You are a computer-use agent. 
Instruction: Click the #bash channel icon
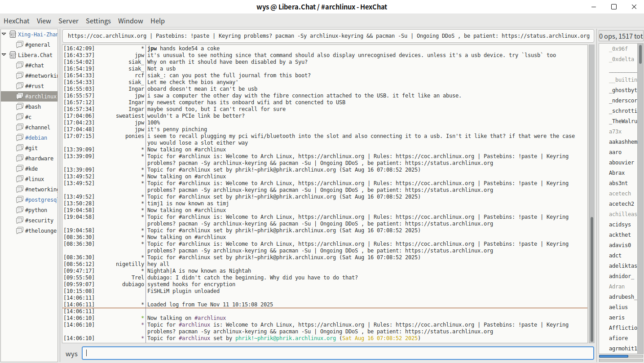(x=20, y=107)
